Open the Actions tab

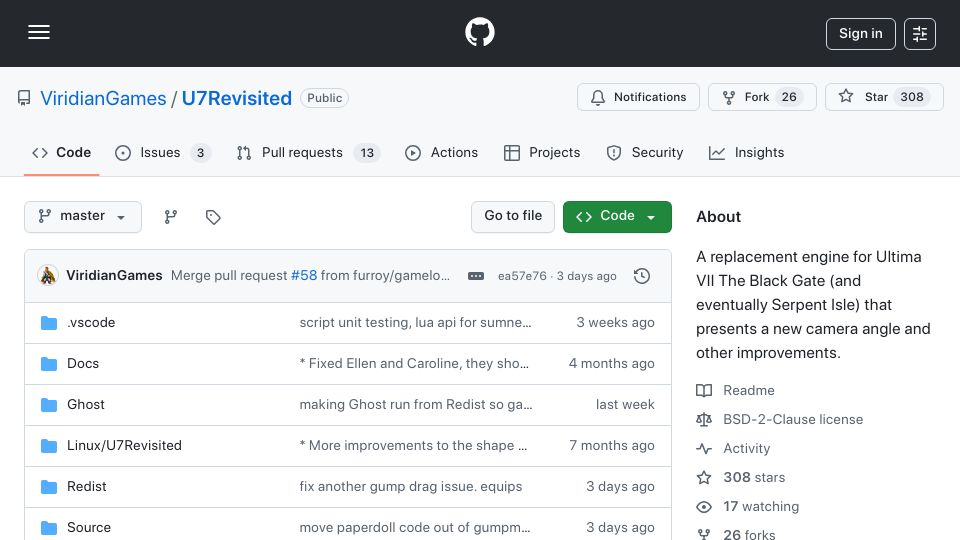coord(441,152)
